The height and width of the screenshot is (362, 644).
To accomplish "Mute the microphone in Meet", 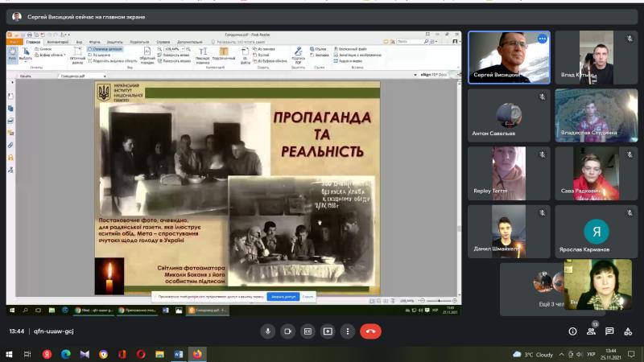I will (x=267, y=331).
